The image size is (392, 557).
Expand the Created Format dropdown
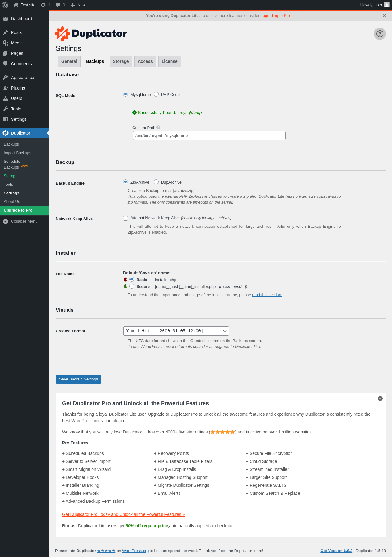[x=176, y=331]
